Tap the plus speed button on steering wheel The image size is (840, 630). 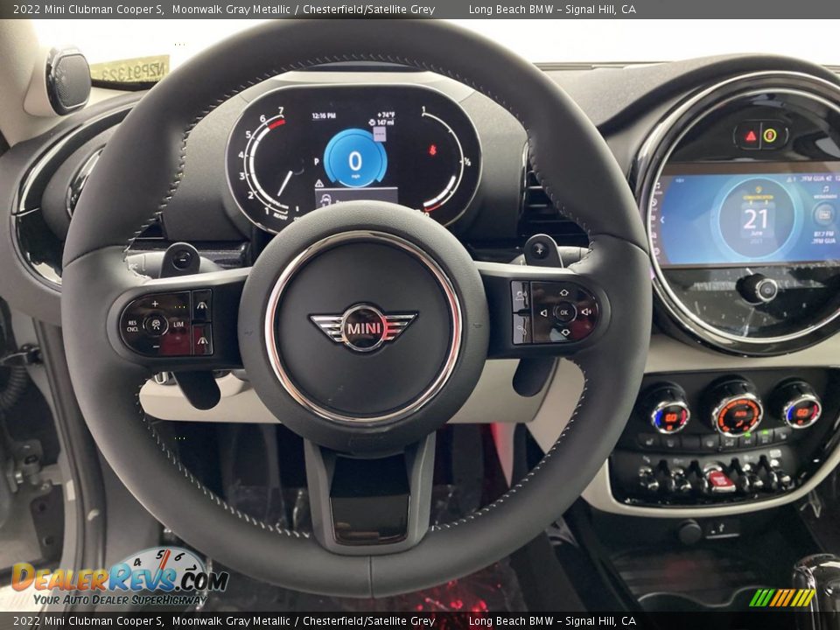coord(155,304)
